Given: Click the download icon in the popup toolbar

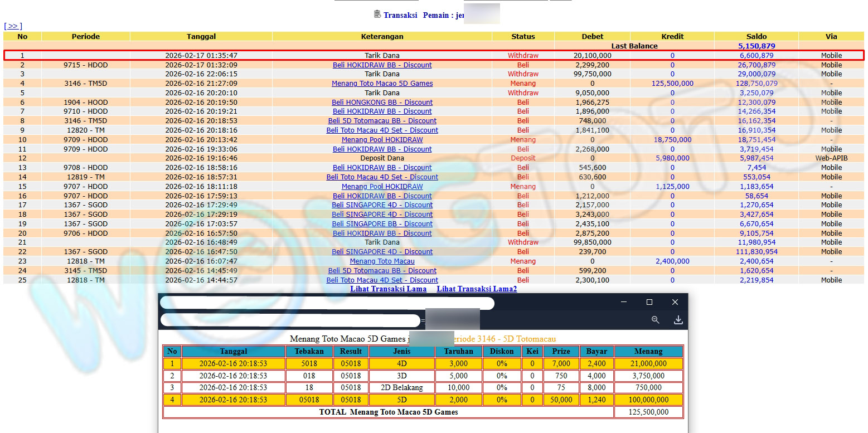Looking at the screenshot, I should pyautogui.click(x=678, y=320).
